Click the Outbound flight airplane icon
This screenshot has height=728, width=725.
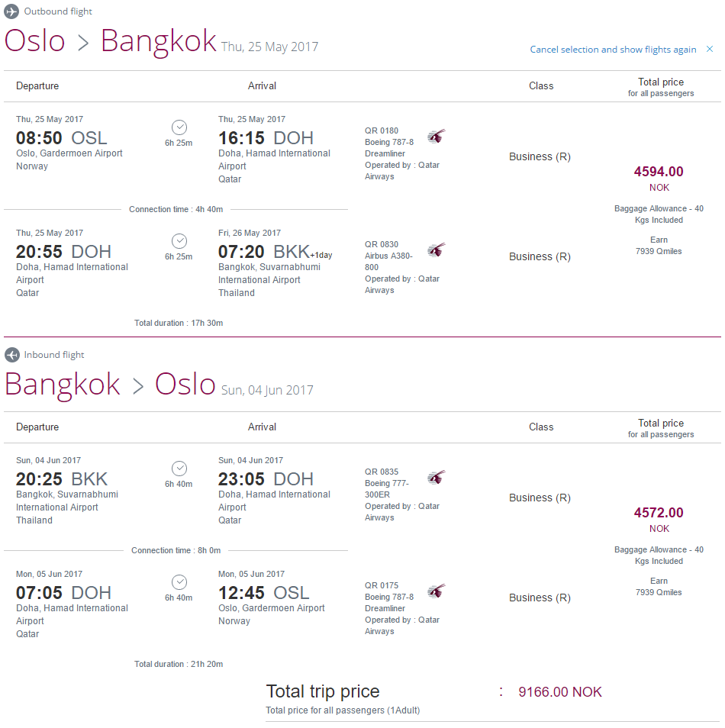pos(11,11)
